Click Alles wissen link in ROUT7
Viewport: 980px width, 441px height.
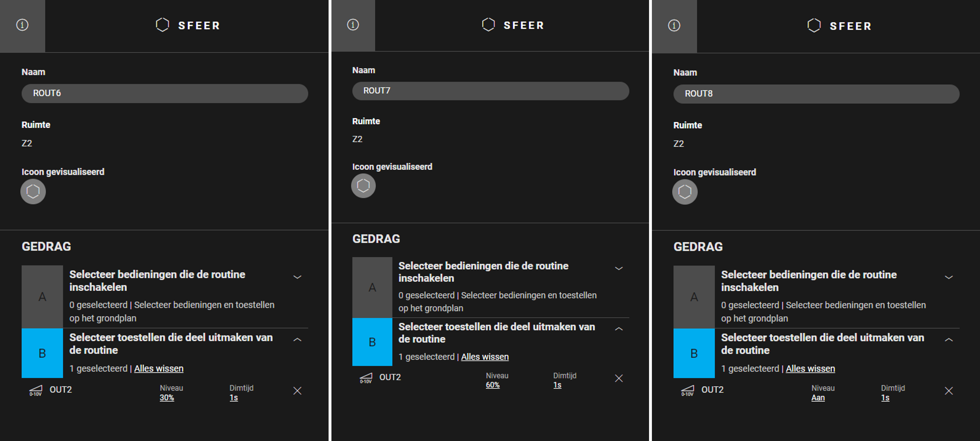[x=485, y=357]
